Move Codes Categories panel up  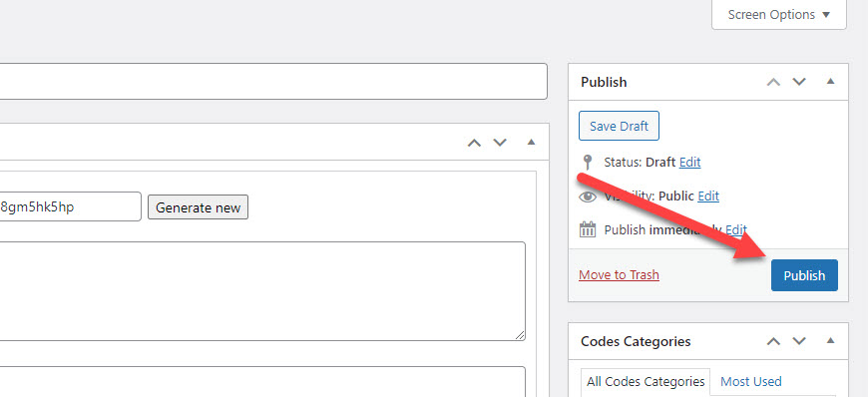pos(773,341)
